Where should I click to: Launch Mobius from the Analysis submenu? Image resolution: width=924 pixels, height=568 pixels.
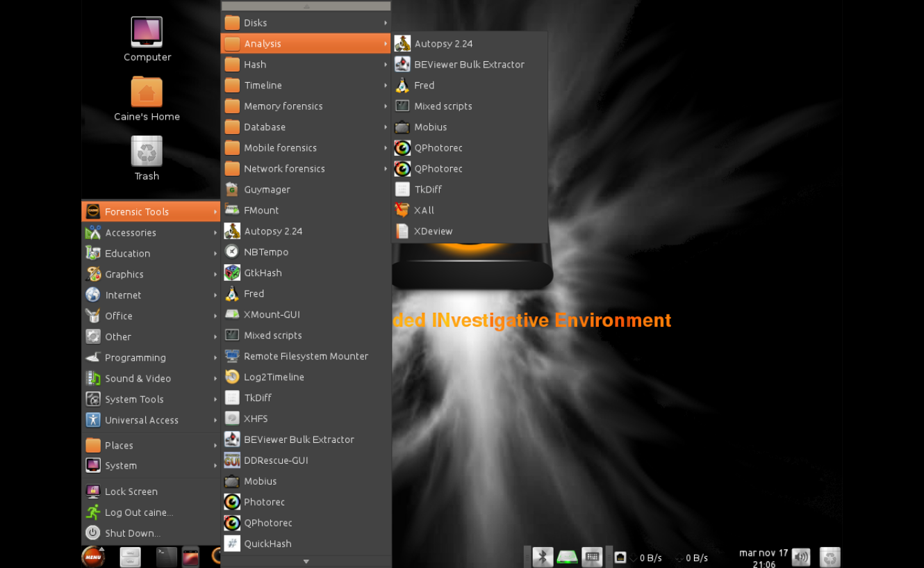pos(470,127)
